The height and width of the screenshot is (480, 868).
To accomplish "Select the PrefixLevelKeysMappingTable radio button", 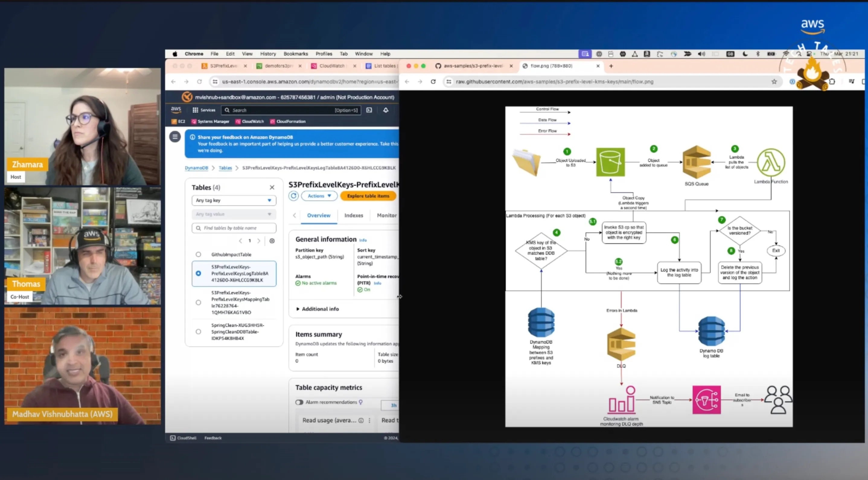I will click(x=199, y=303).
